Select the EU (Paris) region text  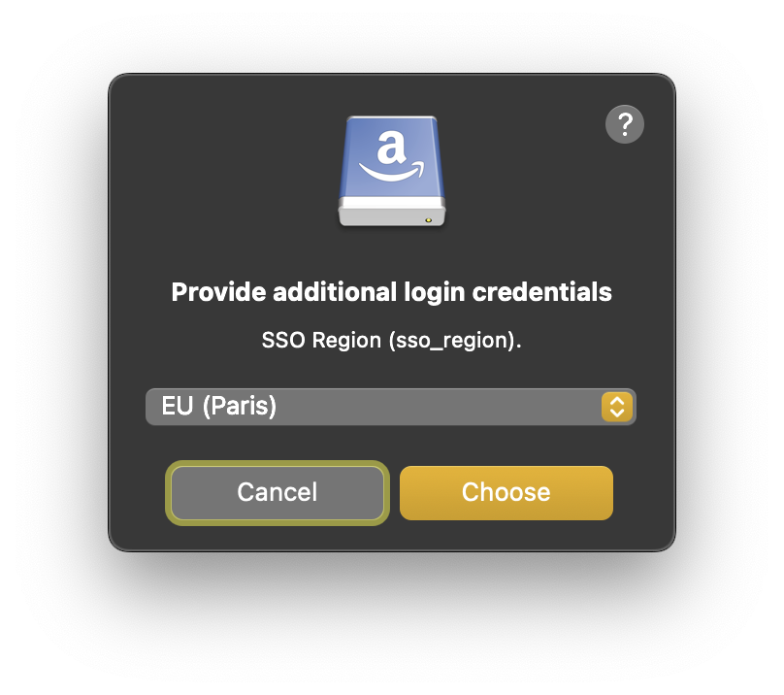pos(218,406)
